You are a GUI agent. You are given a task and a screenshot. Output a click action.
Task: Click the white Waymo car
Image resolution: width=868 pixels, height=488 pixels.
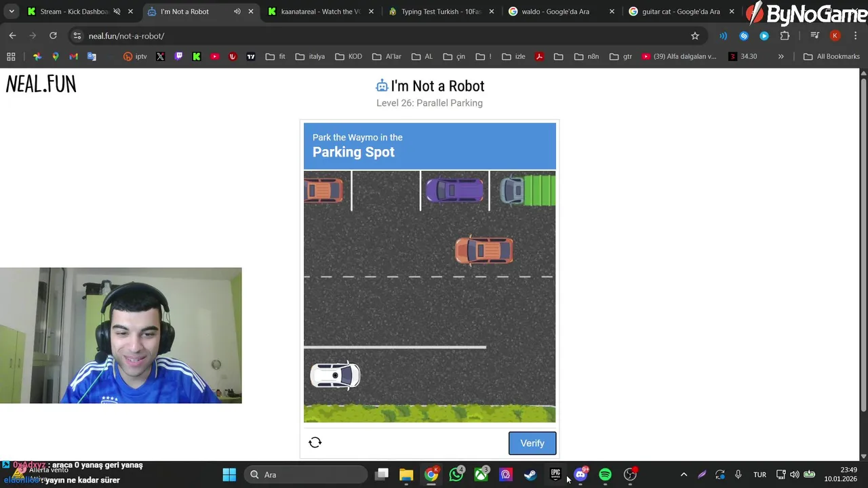335,375
